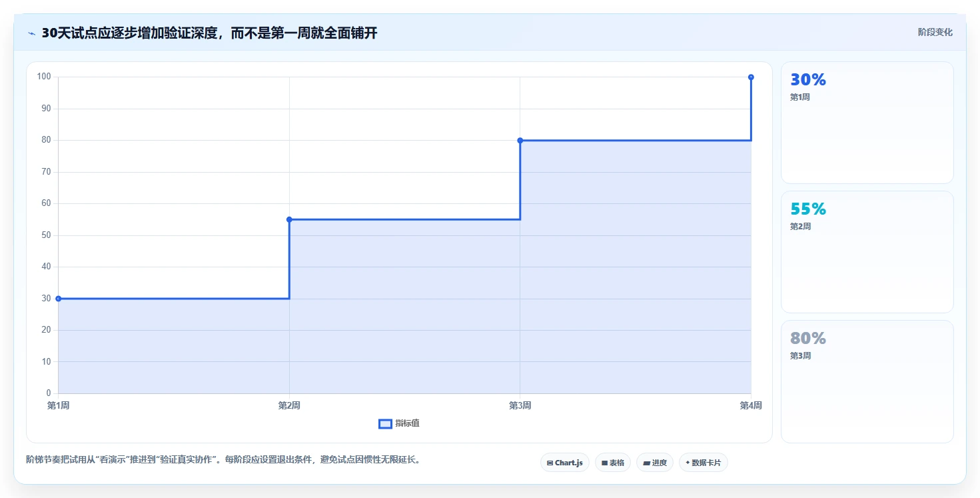Screen dimensions: 980x498
Task: Click the 第4周 x-axis label
Action: (x=751, y=405)
